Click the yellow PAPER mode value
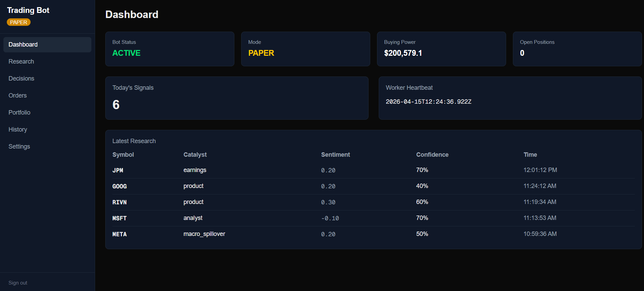644x291 pixels. (261, 53)
